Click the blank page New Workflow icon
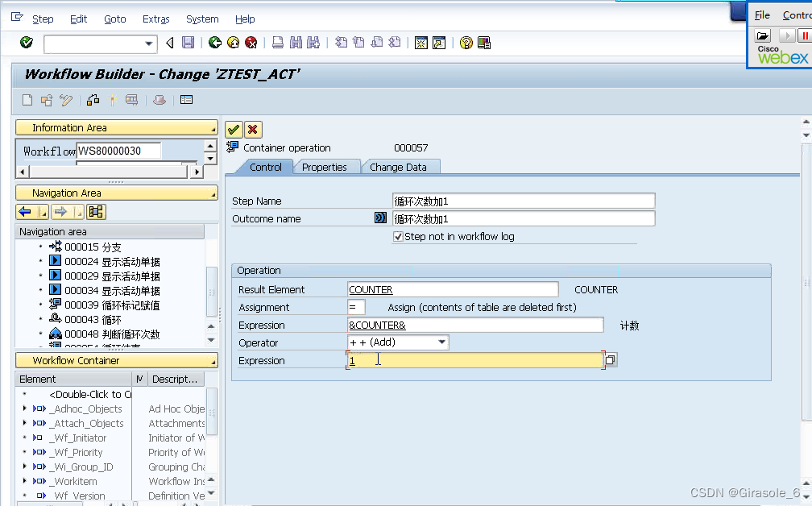Viewport: 812px width, 506px height. pos(27,100)
